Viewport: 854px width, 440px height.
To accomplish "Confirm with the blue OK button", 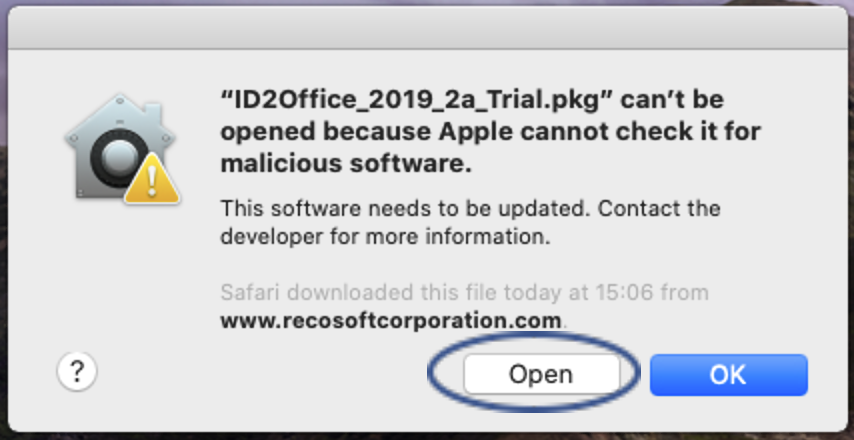I will [x=728, y=374].
